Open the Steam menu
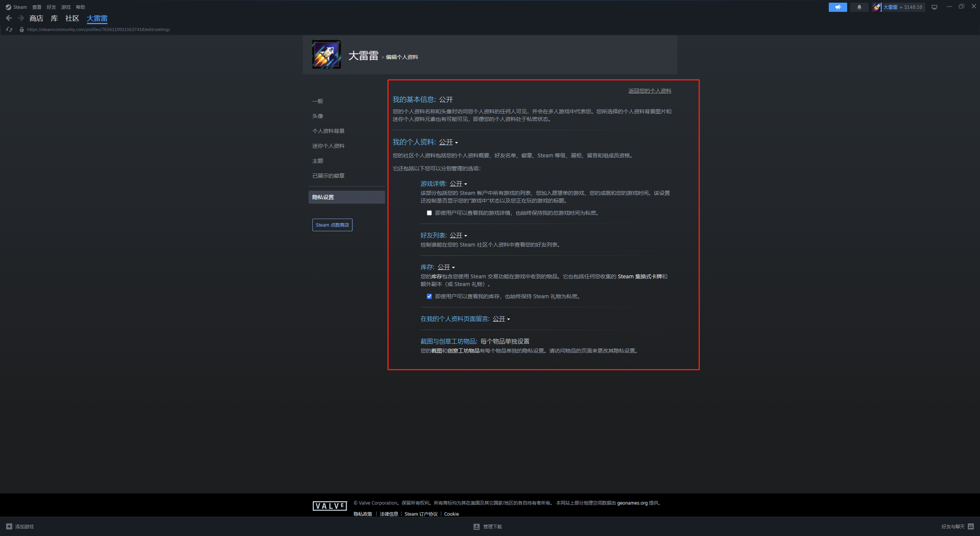 click(x=20, y=7)
